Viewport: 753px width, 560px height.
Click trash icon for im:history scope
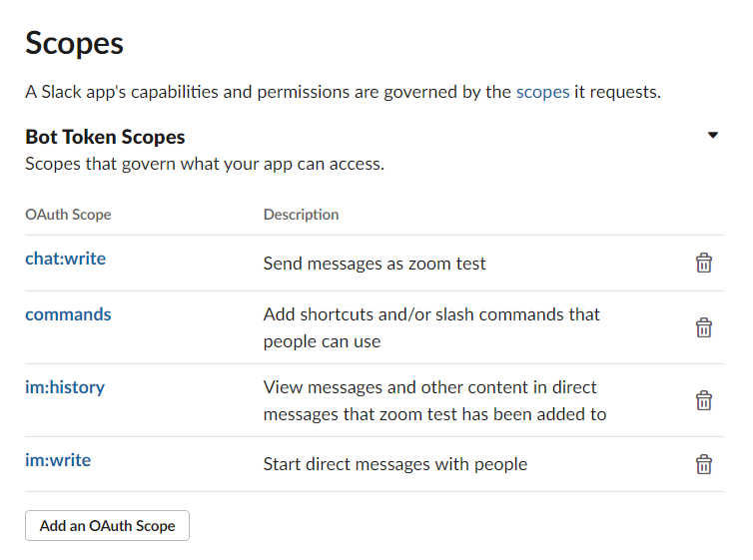coord(703,400)
